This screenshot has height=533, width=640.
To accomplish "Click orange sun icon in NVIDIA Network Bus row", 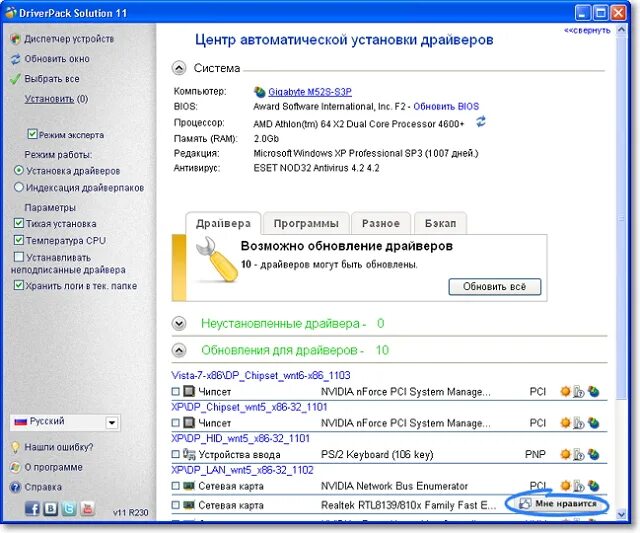I will pyautogui.click(x=565, y=485).
